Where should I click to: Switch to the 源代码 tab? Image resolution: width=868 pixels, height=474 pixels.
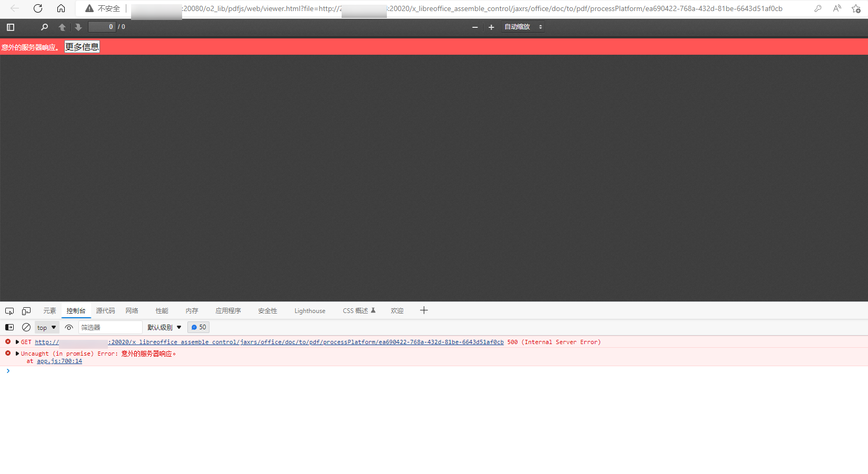(105, 311)
